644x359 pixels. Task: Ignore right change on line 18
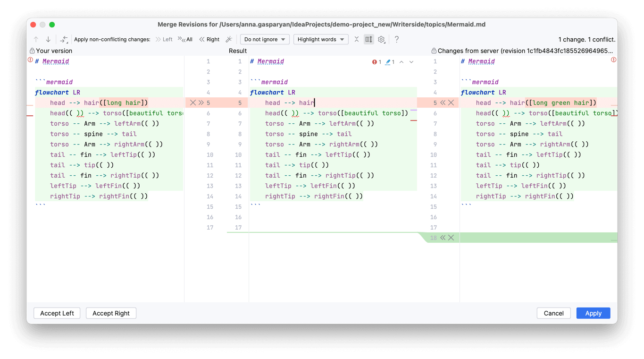click(451, 238)
